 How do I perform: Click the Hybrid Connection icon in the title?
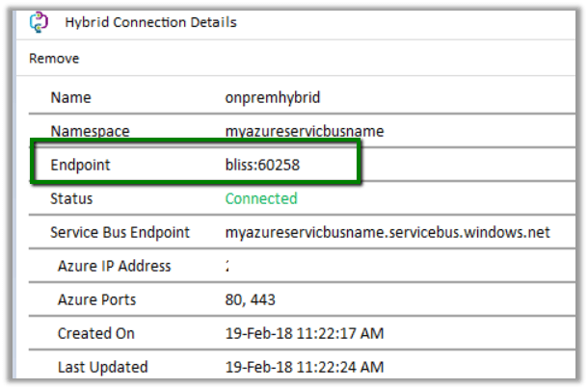40,21
